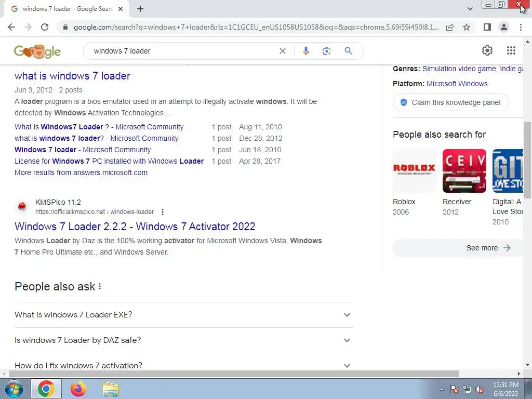This screenshot has width=532, height=399.
Task: Expand 'Is windows 7 Loader by DAZ safe?'
Action: (184, 340)
